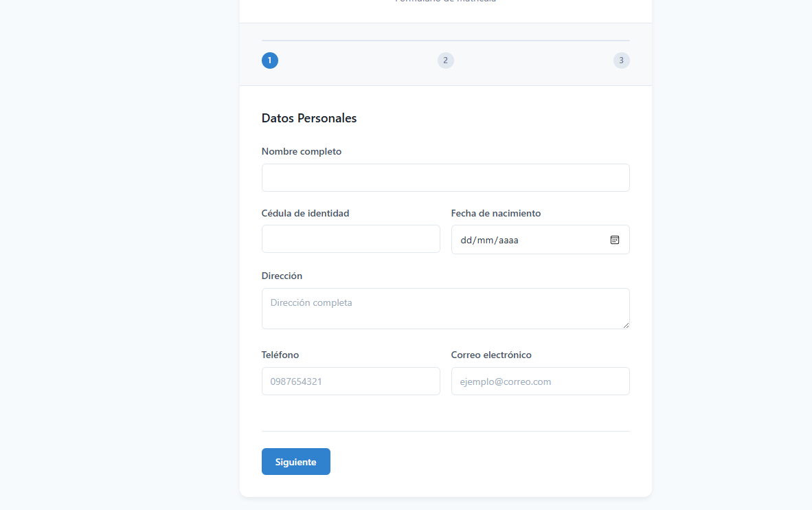Select the mm month segment of birth date

pos(486,240)
